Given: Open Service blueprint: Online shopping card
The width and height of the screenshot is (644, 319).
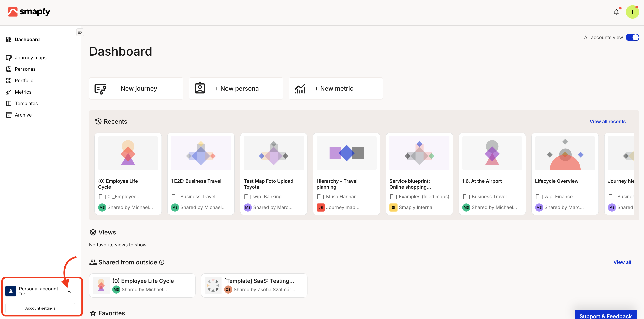Looking at the screenshot, I should click(x=419, y=174).
